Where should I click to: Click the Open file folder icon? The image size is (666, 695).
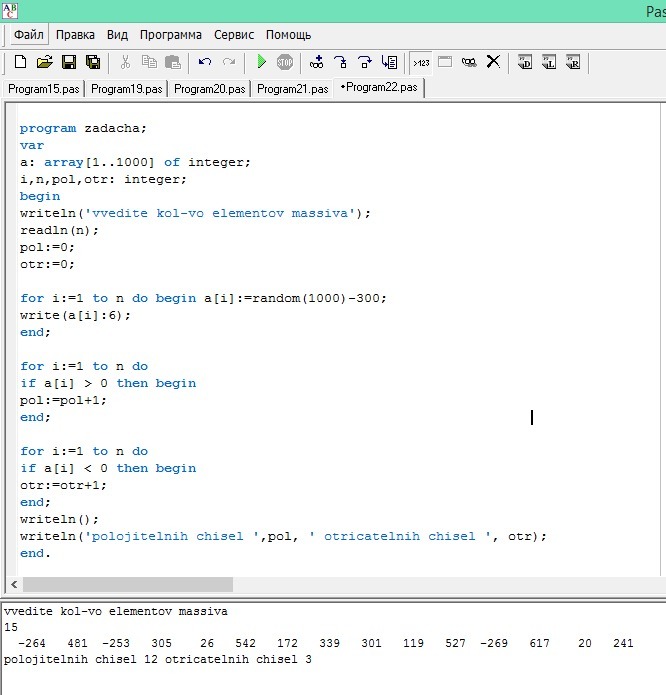pos(44,62)
